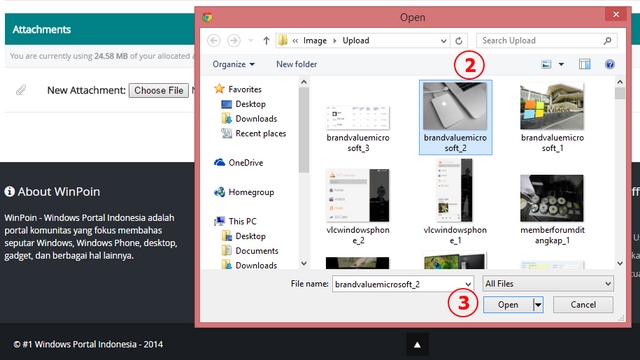Change view with the view icon

point(546,64)
